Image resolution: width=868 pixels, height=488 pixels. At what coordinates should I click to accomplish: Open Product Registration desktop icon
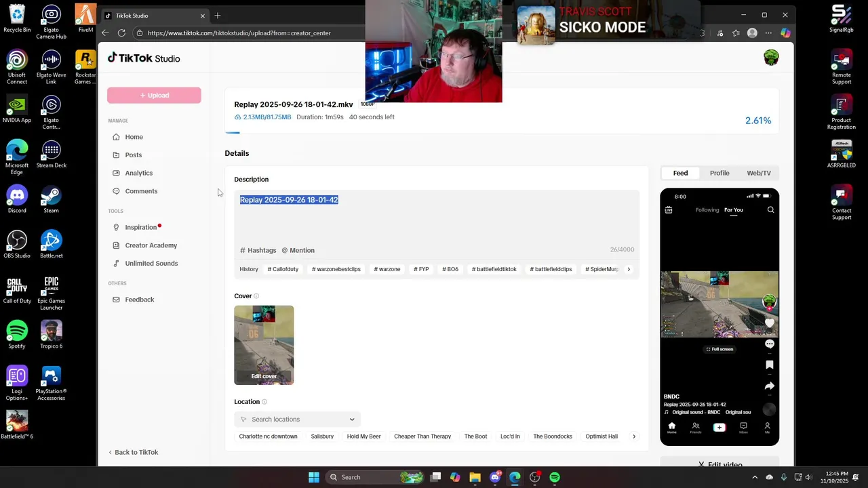[x=842, y=113]
